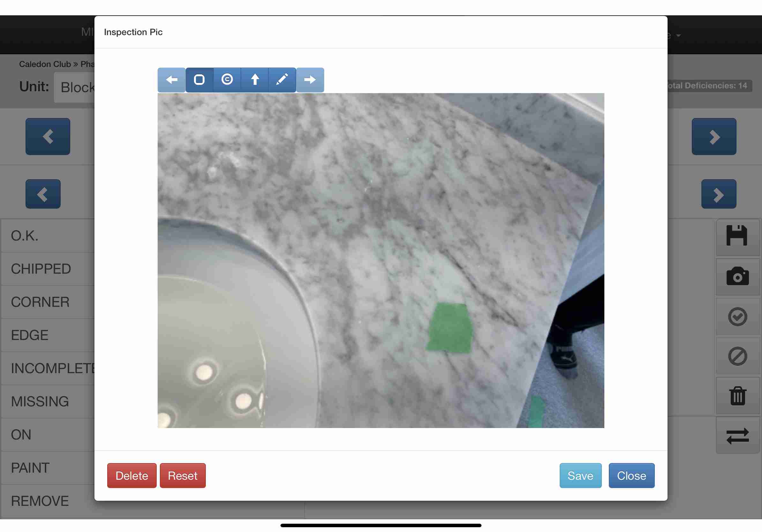Click the Unit field showing Block
The width and height of the screenshot is (762, 532).
[75, 88]
